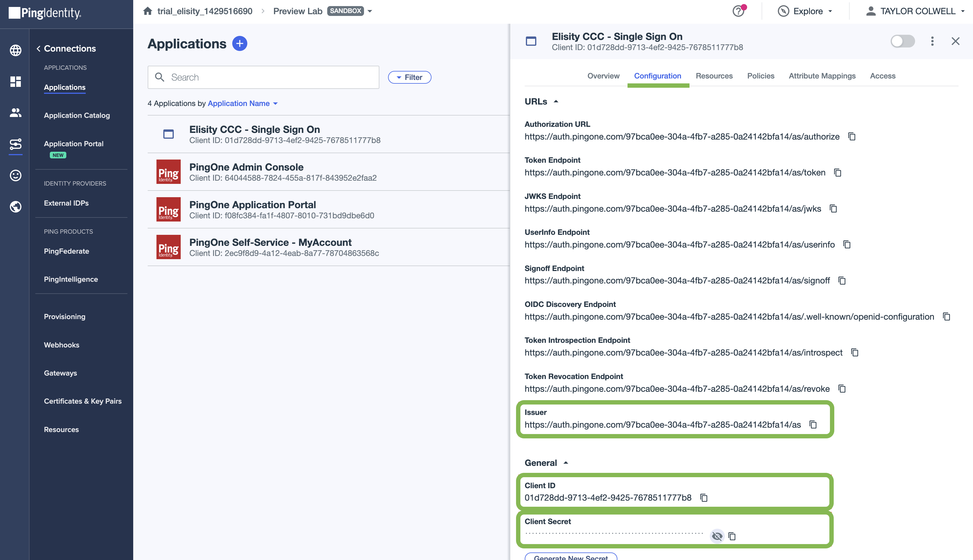Click the application Search field
Viewport: 973px width, 560px height.
tap(263, 77)
